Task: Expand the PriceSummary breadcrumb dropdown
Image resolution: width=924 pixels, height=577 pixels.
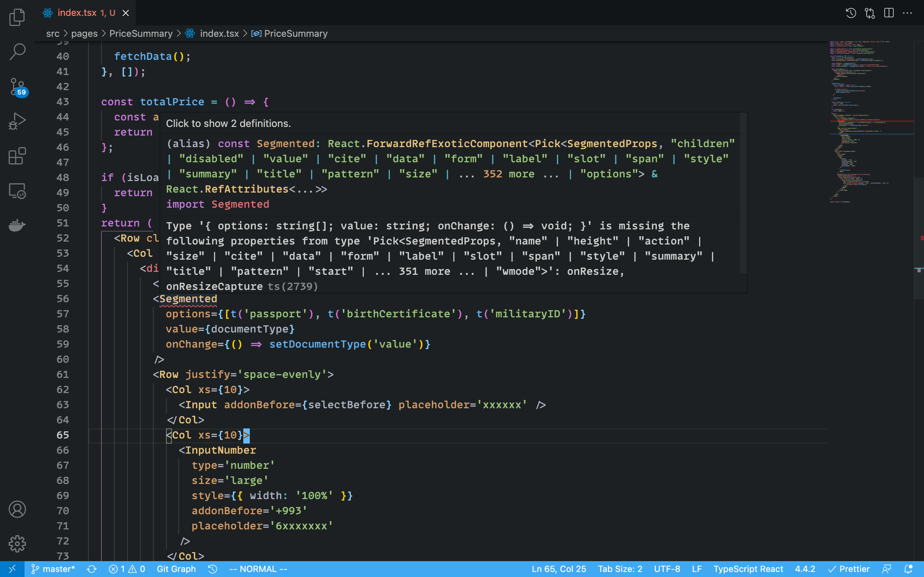Action: (141, 34)
